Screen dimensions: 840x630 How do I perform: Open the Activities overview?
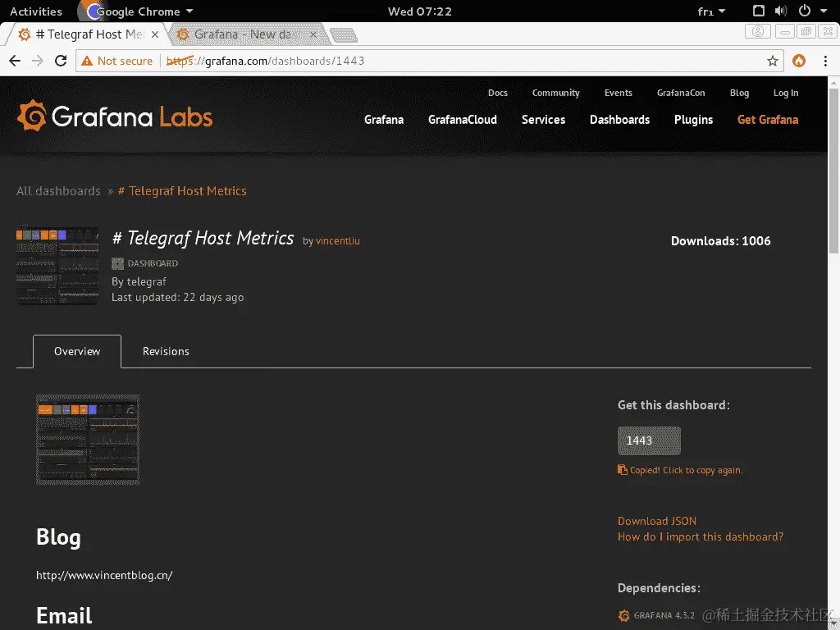[x=36, y=11]
